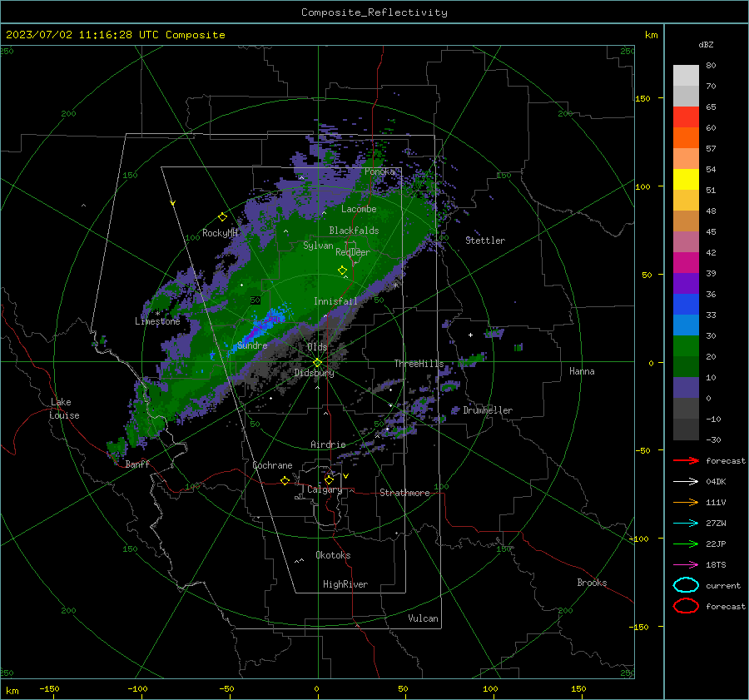
Task: Click the yellow marker near Cochrane
Action: (x=285, y=480)
